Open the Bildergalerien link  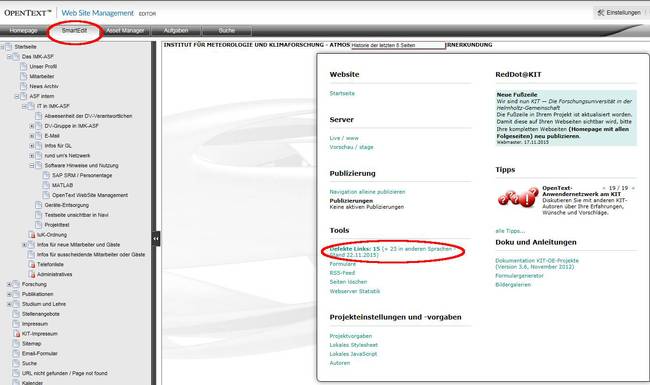[x=513, y=285]
